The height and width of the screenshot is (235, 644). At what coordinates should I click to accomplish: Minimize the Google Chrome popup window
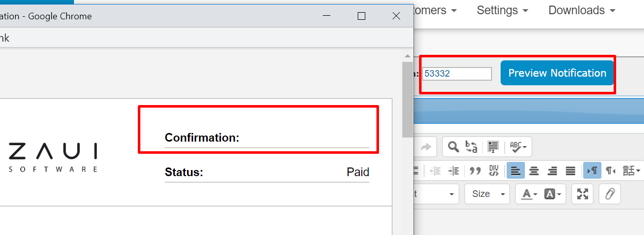click(x=327, y=16)
